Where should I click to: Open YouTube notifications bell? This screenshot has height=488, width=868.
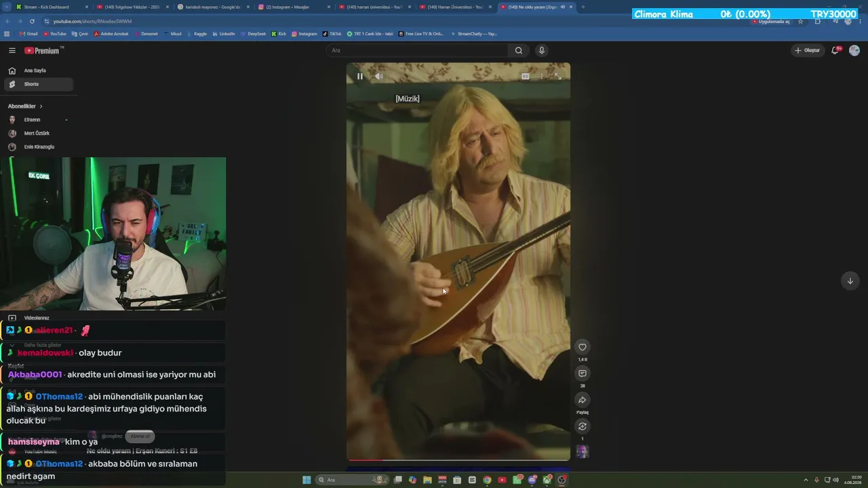[x=835, y=50]
